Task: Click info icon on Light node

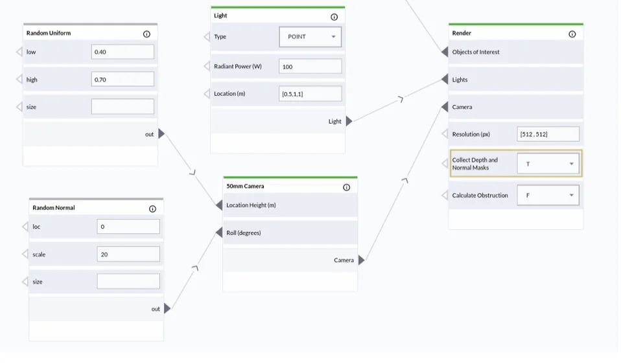Action: [x=334, y=17]
